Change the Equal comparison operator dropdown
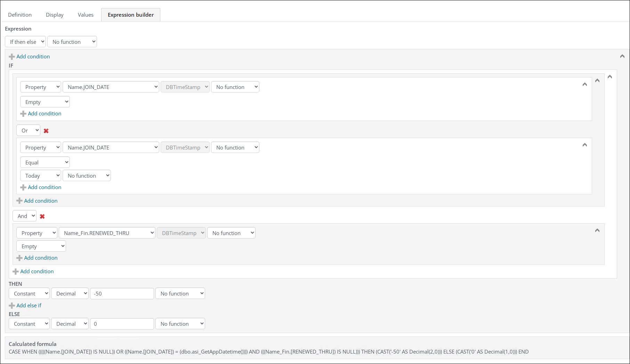This screenshot has height=364, width=630. (x=45, y=162)
